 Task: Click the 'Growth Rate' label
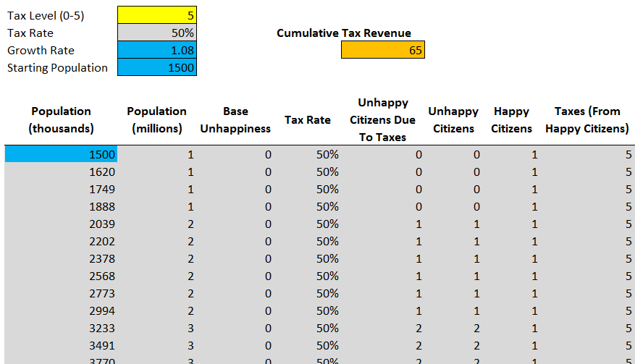41,51
